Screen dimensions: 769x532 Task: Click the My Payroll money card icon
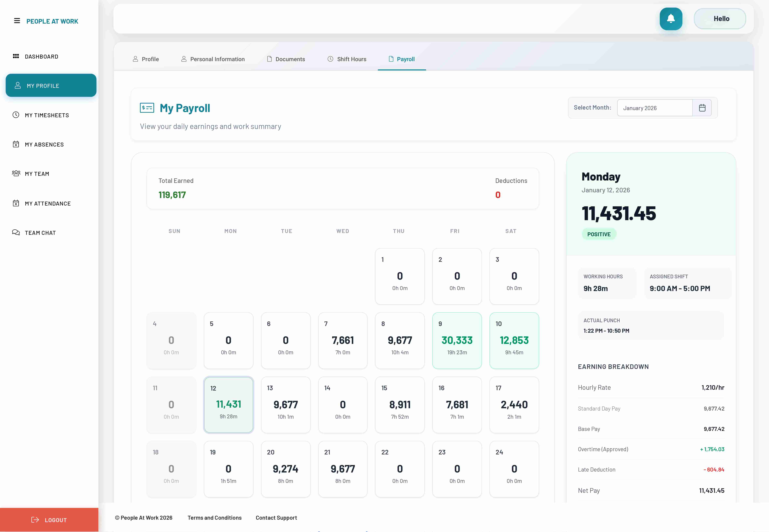(147, 108)
